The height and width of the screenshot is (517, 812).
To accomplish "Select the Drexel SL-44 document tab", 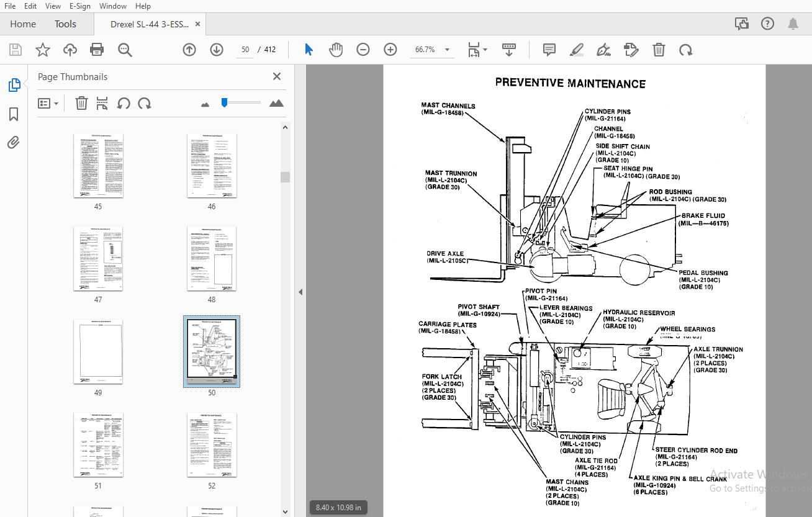I will click(x=149, y=24).
